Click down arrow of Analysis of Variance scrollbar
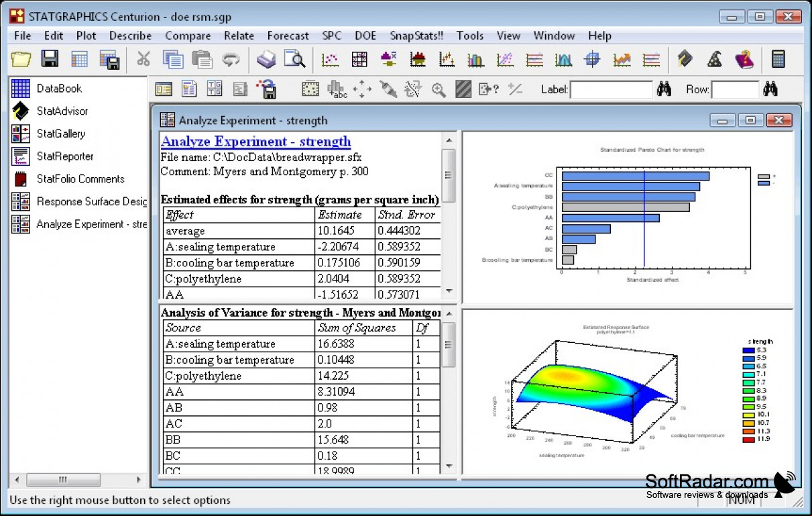This screenshot has height=516, width=812. tap(449, 467)
